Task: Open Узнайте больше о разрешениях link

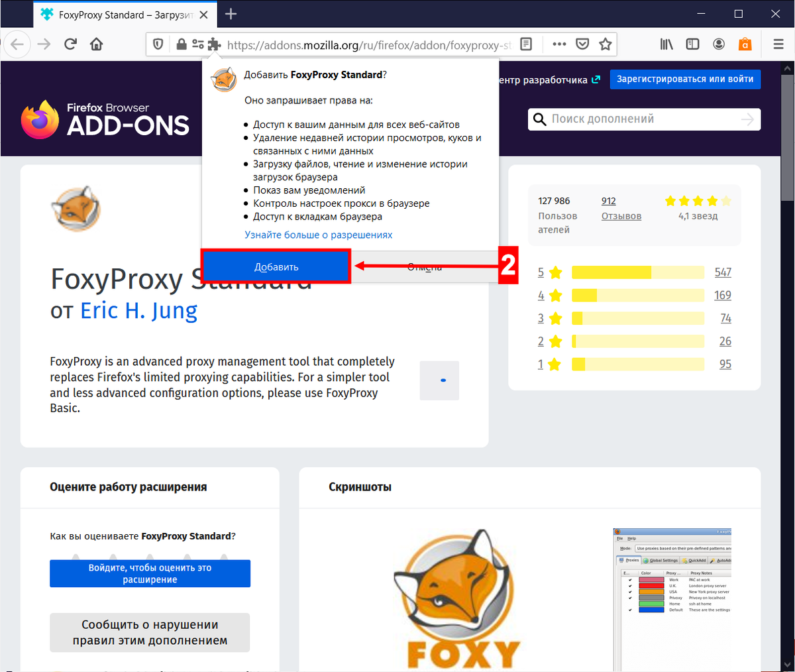Action: [318, 235]
